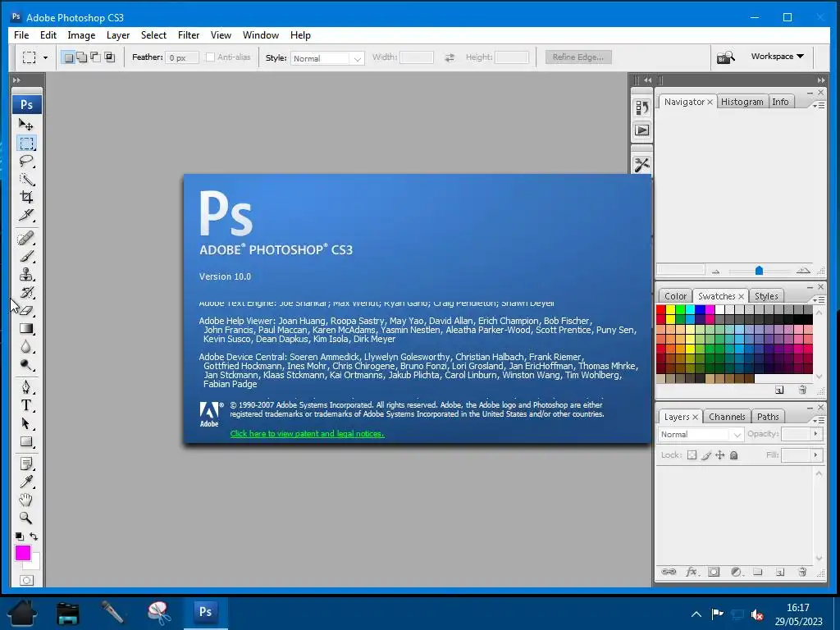Select the Eraser tool

pyautogui.click(x=26, y=311)
